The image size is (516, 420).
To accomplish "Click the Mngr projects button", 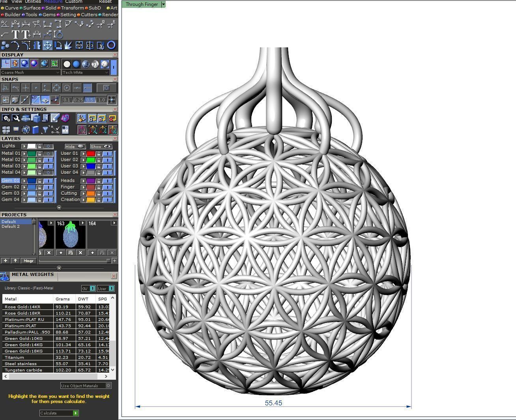I will [x=28, y=261].
